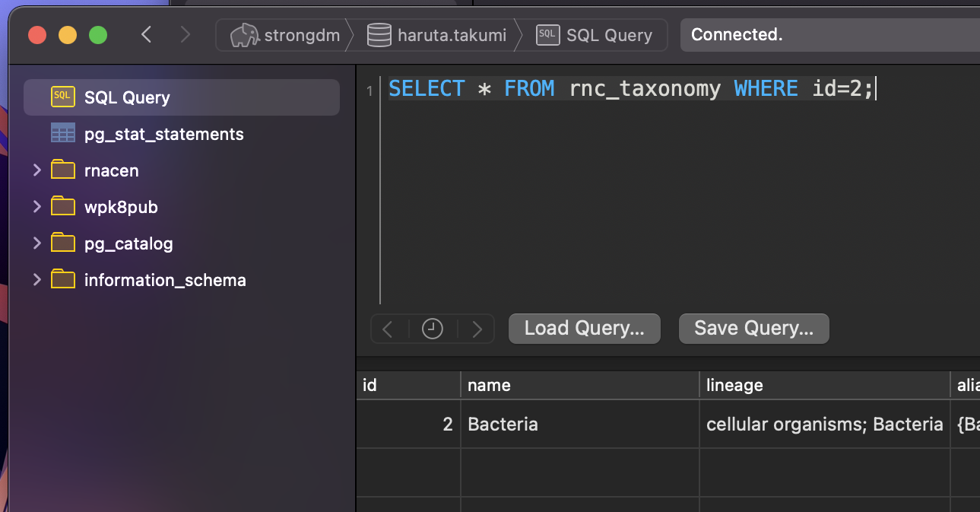Click the pg_catalog folder icon
The image size is (980, 512).
coord(62,243)
